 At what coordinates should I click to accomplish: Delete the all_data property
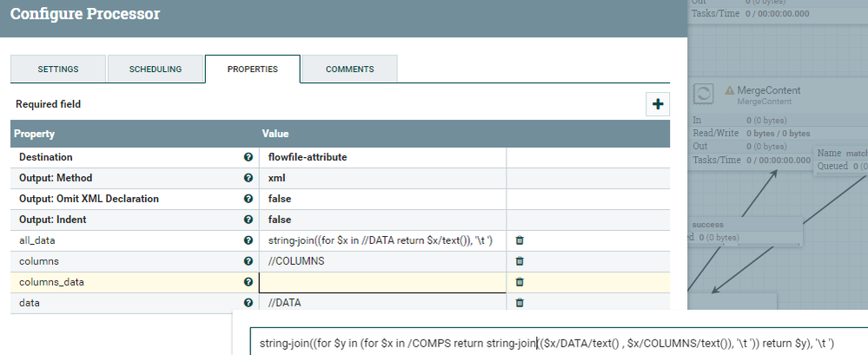[x=520, y=240]
